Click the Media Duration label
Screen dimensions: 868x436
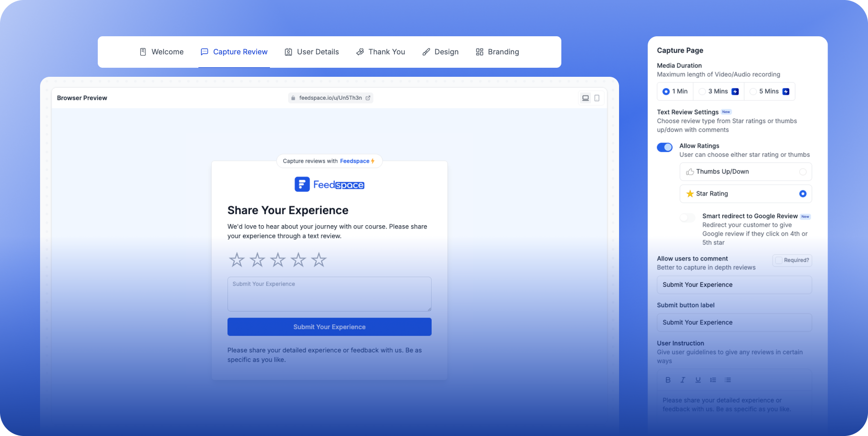679,66
